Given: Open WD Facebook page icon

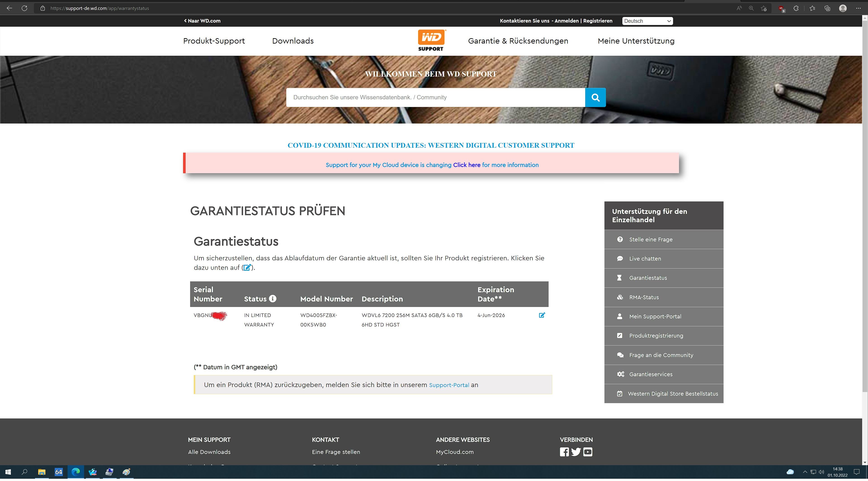Looking at the screenshot, I should [564, 452].
